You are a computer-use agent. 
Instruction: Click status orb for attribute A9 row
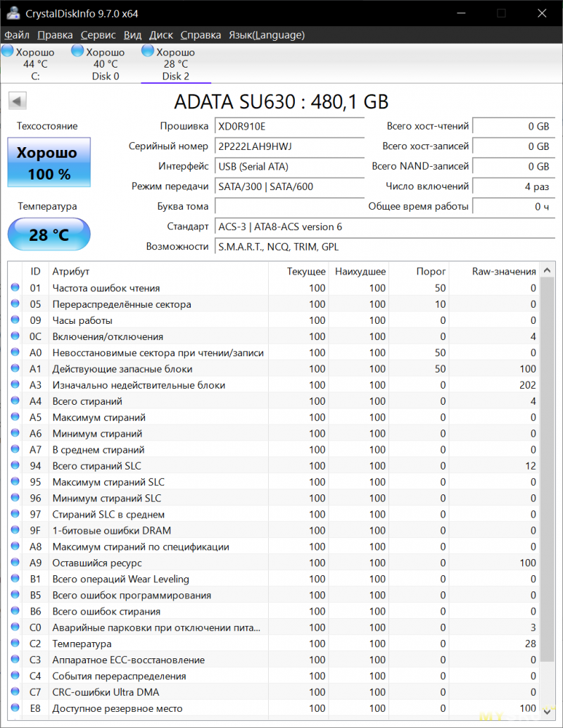click(15, 563)
